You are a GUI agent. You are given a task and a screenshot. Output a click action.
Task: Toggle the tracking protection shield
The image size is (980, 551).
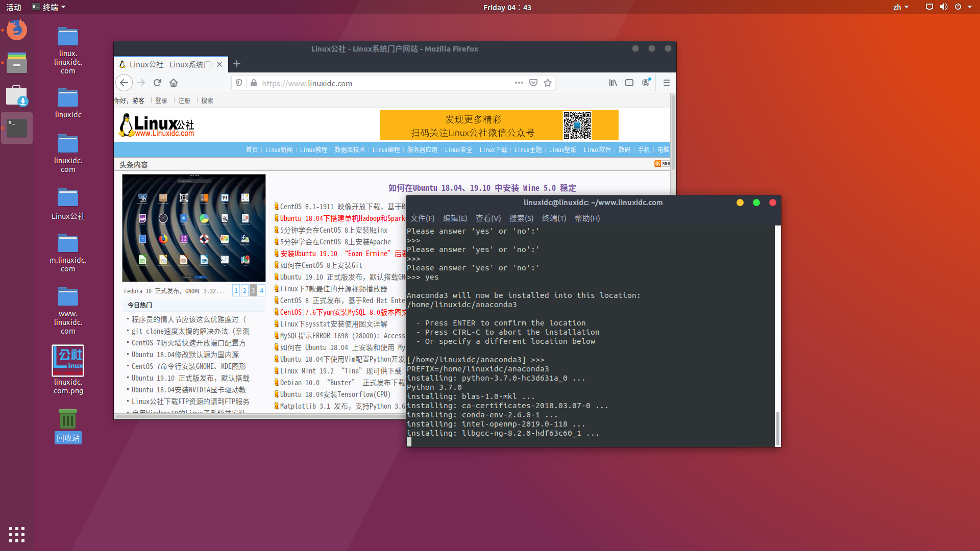(238, 83)
